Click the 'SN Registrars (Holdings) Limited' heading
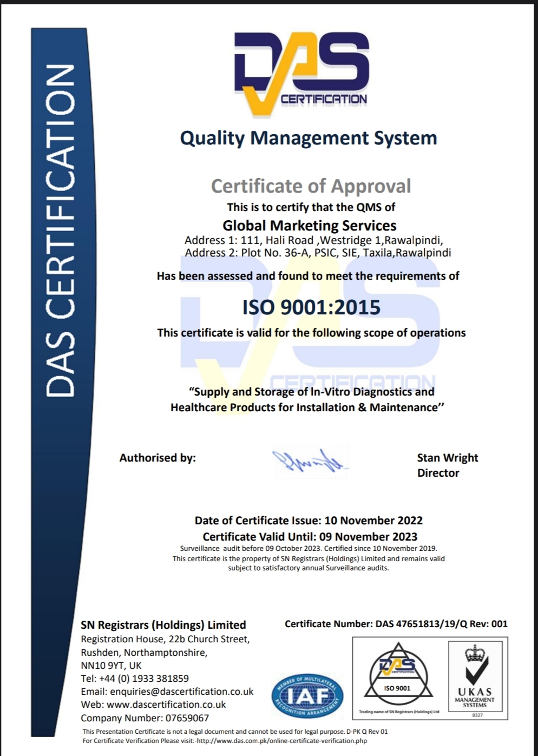The width and height of the screenshot is (538, 756). 163,625
